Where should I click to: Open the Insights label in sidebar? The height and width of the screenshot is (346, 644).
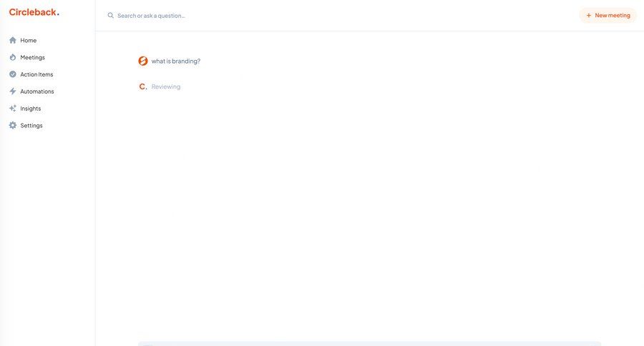pos(31,109)
